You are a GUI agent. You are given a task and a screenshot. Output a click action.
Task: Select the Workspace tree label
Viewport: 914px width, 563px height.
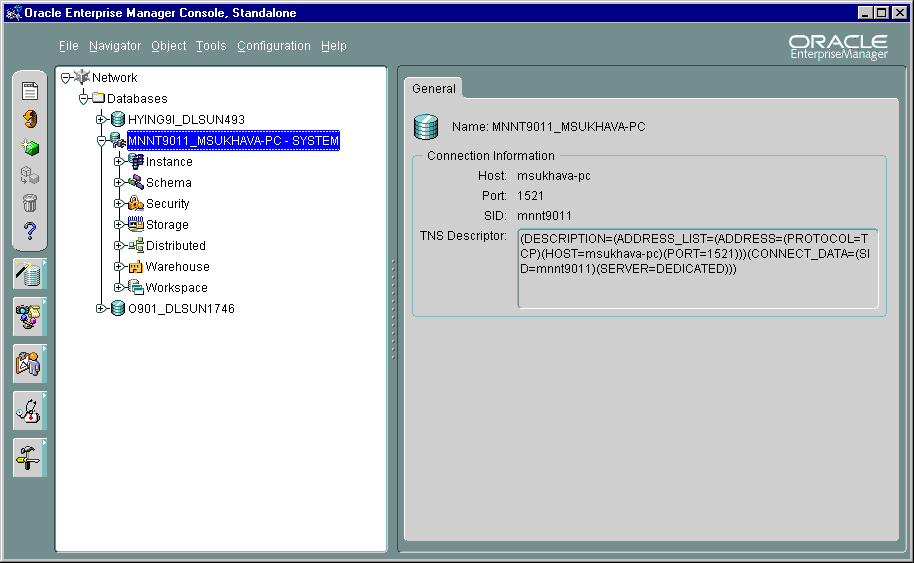click(x=176, y=287)
